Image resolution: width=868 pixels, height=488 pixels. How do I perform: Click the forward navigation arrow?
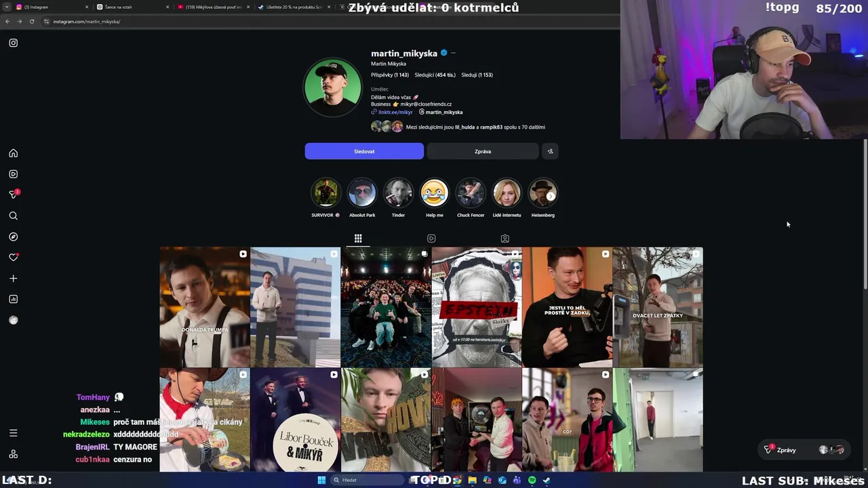tap(19, 21)
